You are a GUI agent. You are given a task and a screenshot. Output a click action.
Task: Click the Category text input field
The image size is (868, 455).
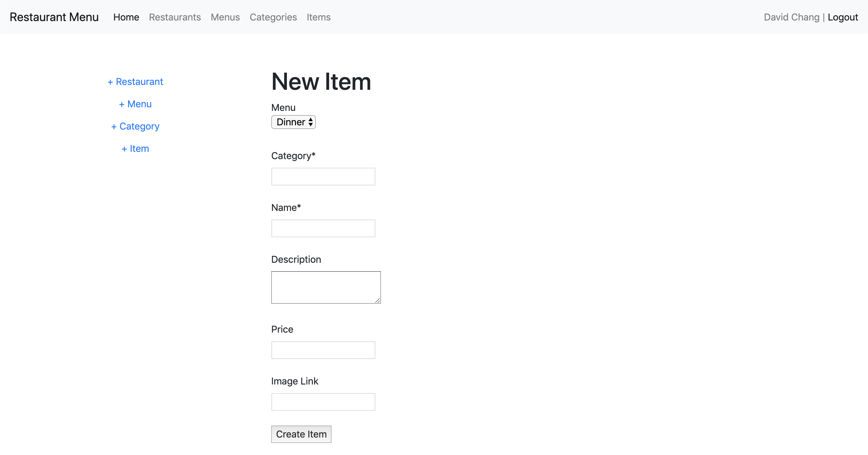(x=323, y=177)
